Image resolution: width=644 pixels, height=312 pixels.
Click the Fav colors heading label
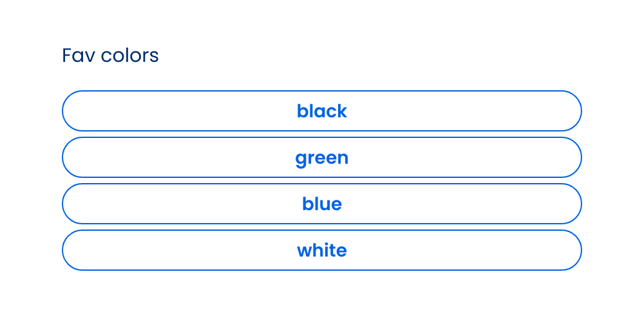coord(110,55)
